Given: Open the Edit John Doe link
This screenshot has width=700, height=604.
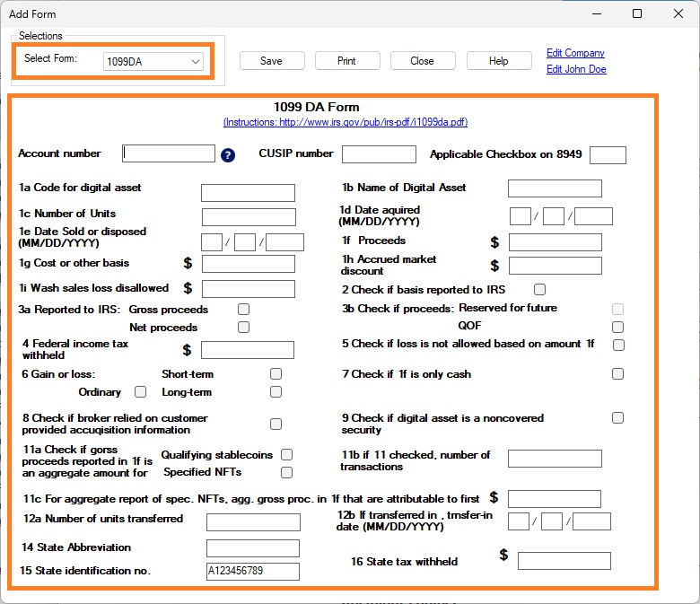Looking at the screenshot, I should click(x=576, y=69).
